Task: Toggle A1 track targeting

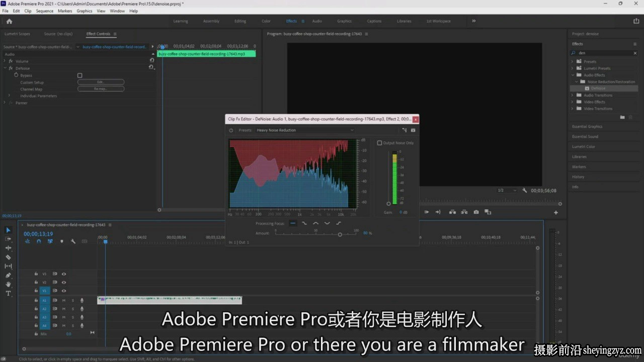Action: pos(44,300)
